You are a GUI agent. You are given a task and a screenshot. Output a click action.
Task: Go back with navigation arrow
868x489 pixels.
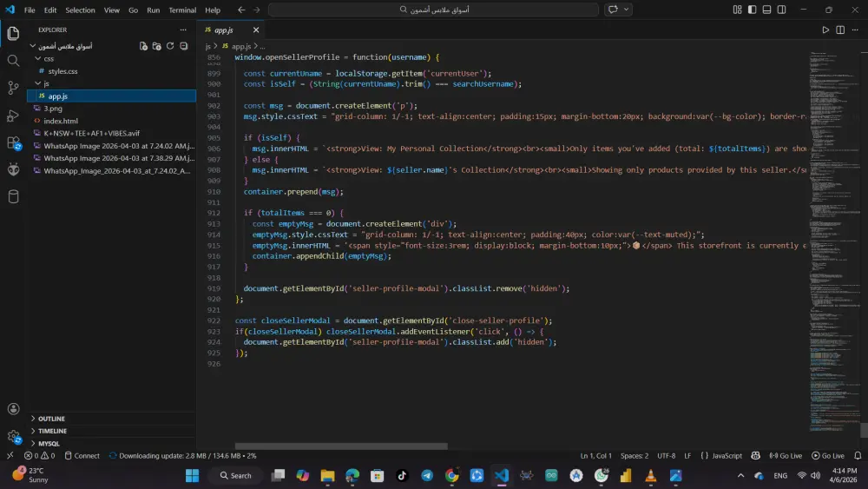(241, 10)
